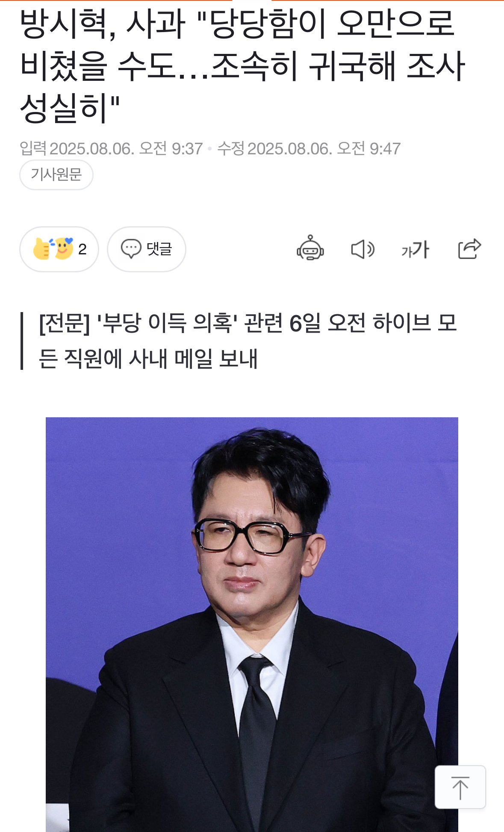This screenshot has height=832, width=504.
Task: Open the AI summary robot icon
Action: (310, 248)
